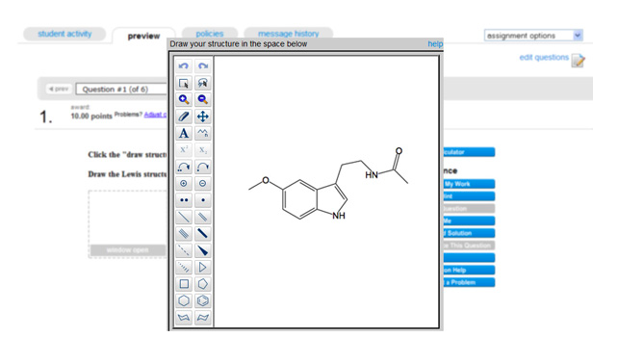Select the cyclopentane ring tool
The width and height of the screenshot is (644, 363).
202,284
